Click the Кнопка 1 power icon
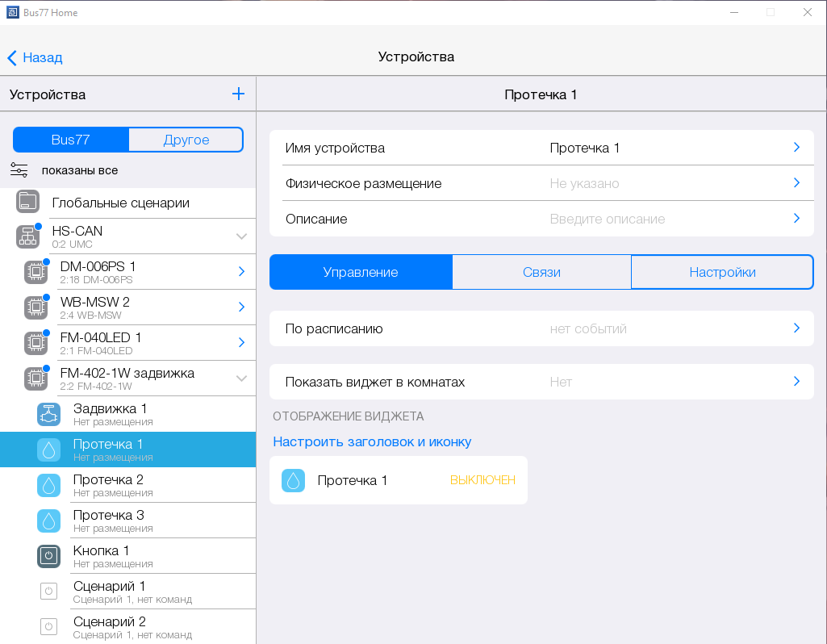 pyautogui.click(x=48, y=556)
